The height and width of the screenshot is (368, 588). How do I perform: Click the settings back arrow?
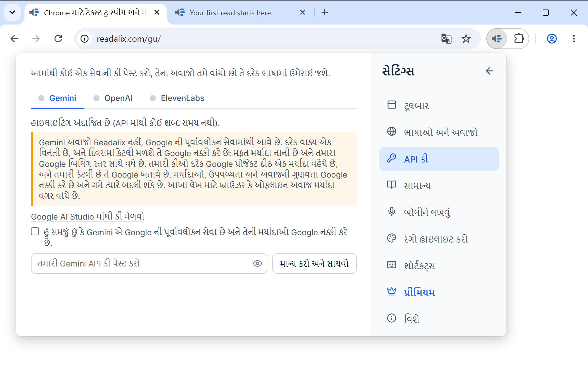(489, 71)
